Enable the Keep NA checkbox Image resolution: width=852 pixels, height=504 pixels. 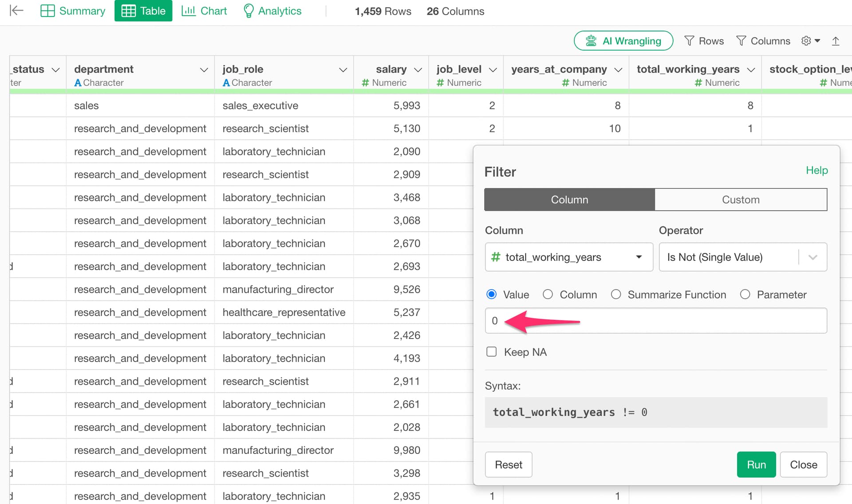(x=491, y=352)
